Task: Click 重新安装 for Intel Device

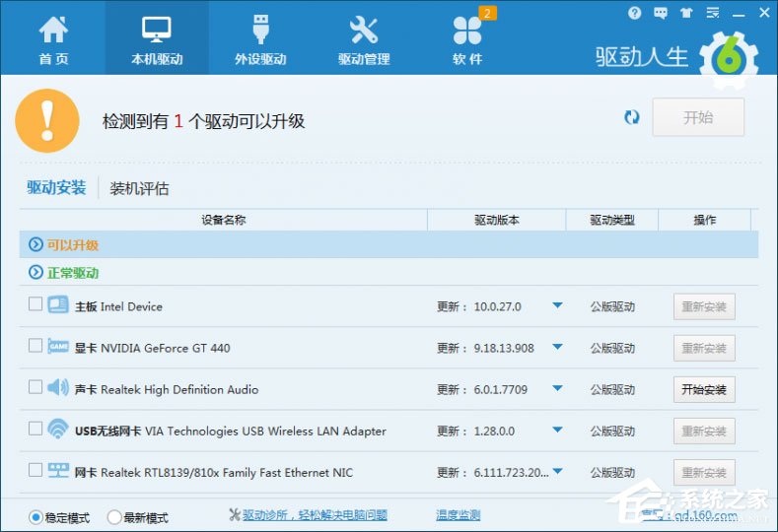Action: tap(704, 307)
